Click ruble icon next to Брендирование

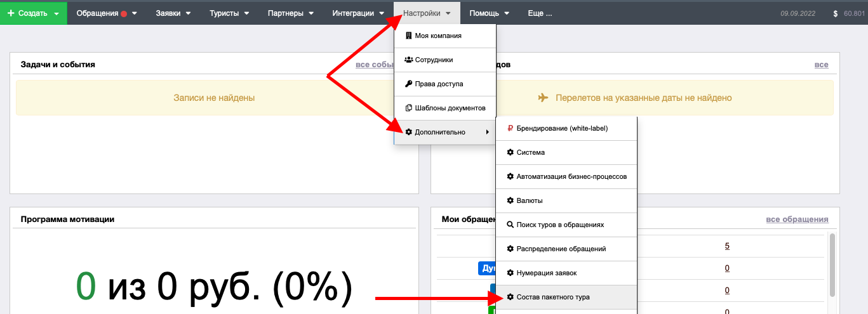510,128
